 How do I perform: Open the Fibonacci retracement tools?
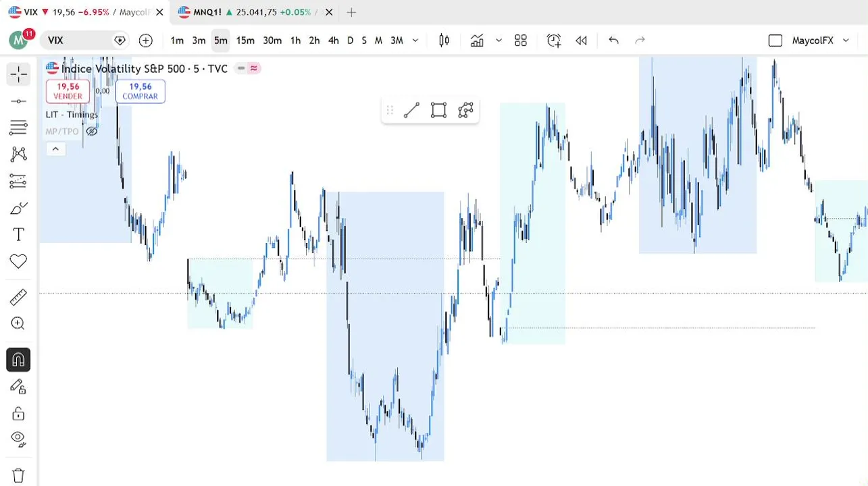tap(18, 127)
